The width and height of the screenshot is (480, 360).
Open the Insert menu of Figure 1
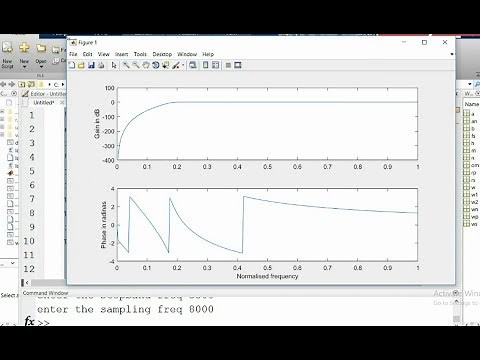[x=122, y=54]
